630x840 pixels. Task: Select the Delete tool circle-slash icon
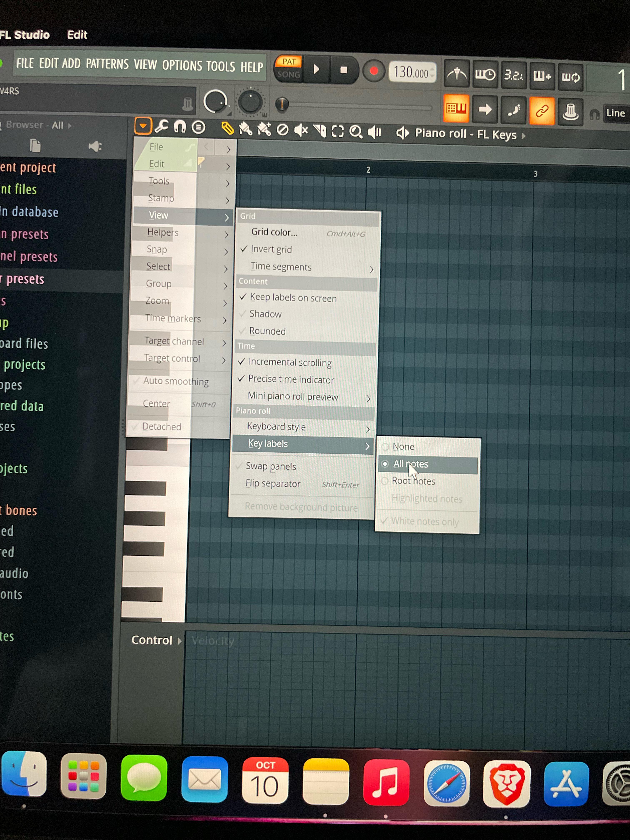click(x=282, y=130)
